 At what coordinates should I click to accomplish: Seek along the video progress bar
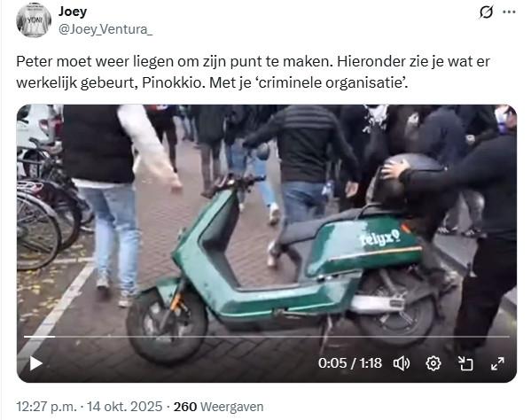267,337
